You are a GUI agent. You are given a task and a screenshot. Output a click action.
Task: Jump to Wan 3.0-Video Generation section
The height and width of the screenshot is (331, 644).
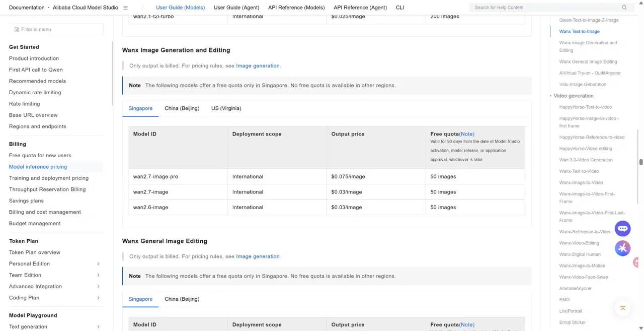(x=586, y=160)
